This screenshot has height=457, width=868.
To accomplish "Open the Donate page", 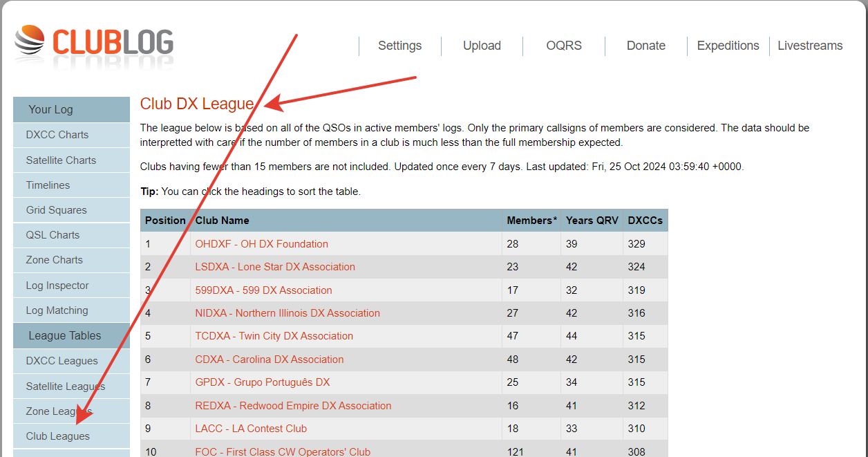I will pos(646,46).
